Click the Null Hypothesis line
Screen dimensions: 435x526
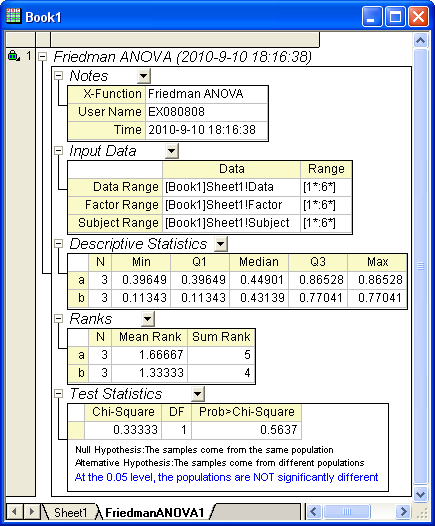coord(204,450)
